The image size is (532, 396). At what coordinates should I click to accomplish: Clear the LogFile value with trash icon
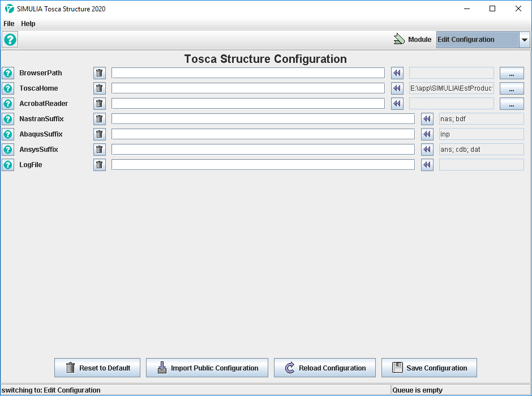100,165
